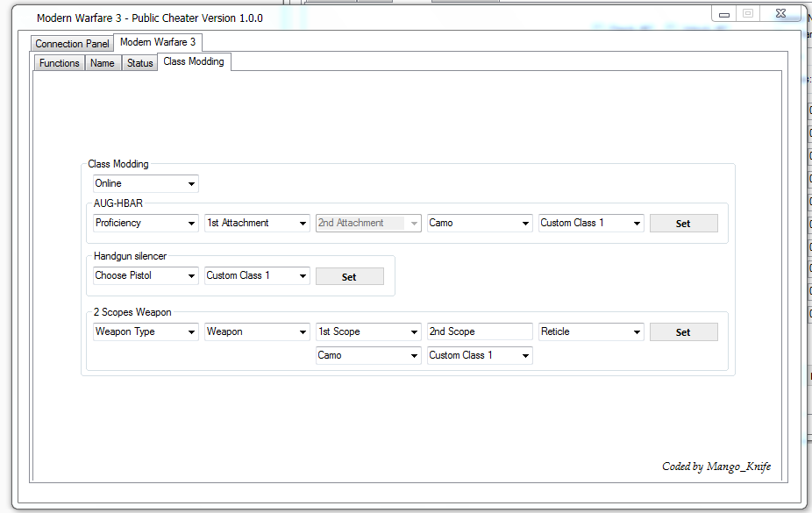This screenshot has height=513, width=812.
Task: Close the Public Cheater window
Action: click(x=781, y=14)
